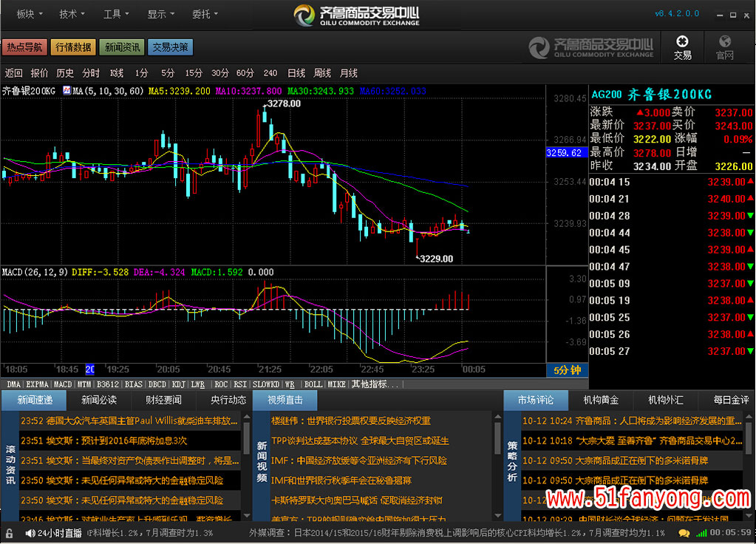The width and height of the screenshot is (756, 544).
Task: Open the 历史 history view
Action: 65,73
